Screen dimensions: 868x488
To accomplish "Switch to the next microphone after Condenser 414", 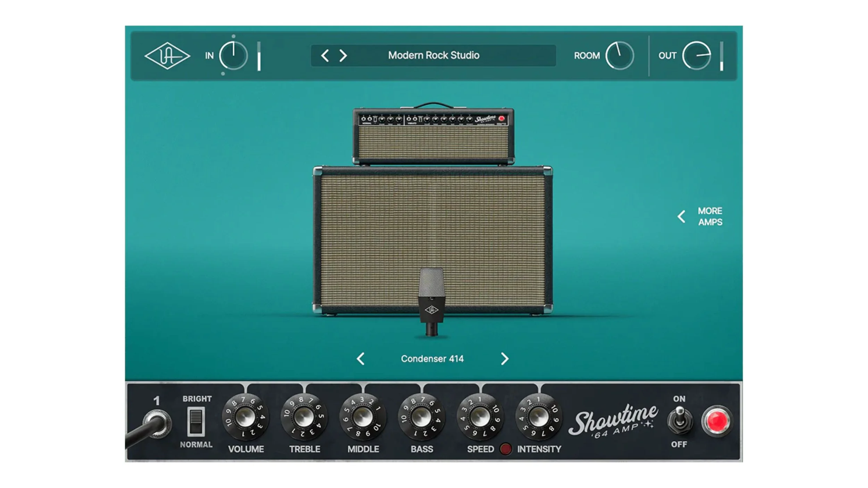I will point(504,359).
